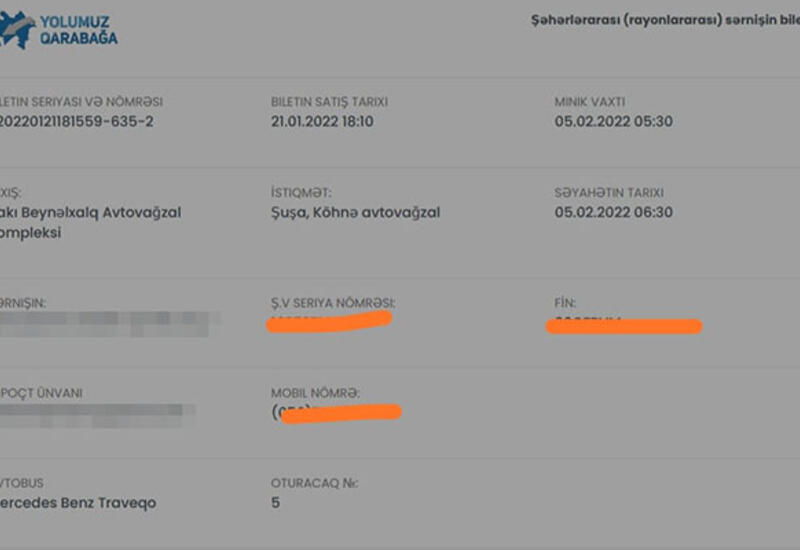
Task: Select the ticket serial number 20220121181559-635-2
Action: [77, 121]
